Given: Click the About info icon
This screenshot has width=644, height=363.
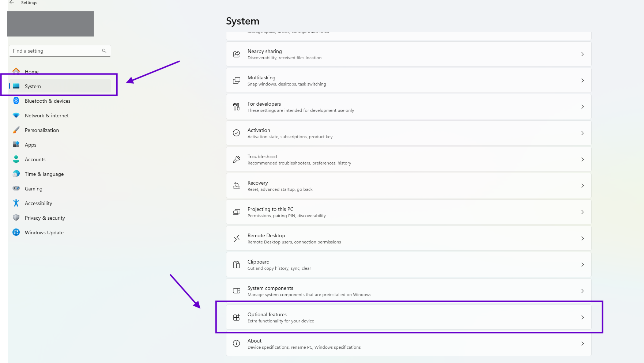Looking at the screenshot, I should 237,344.
